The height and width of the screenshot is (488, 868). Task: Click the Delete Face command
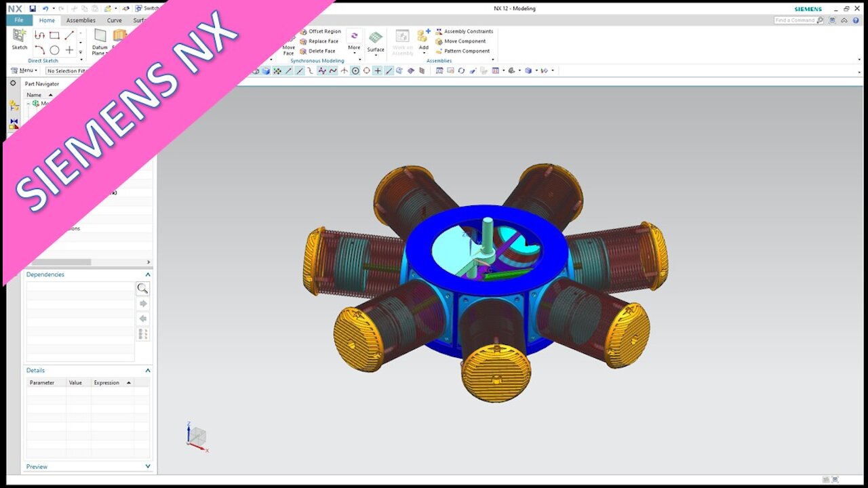click(317, 51)
